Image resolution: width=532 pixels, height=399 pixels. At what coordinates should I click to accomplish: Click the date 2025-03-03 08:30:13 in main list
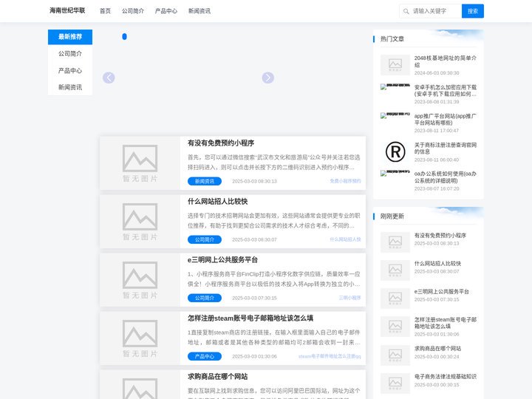pyautogui.click(x=254, y=181)
